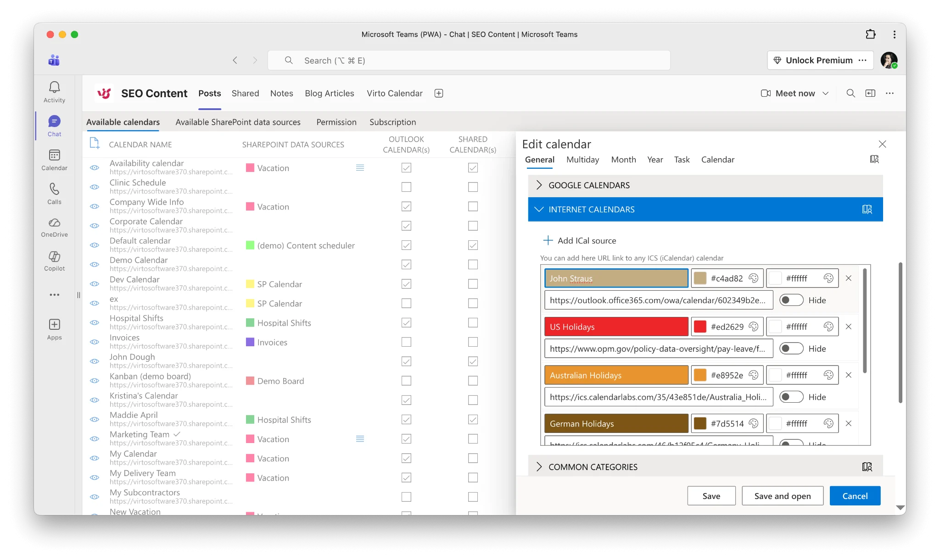Click the browser extensions puzzle icon
This screenshot has width=940, height=560.
point(870,34)
